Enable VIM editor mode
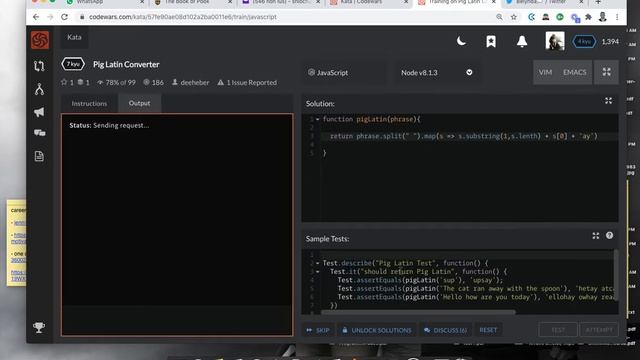The image size is (640, 360). click(545, 72)
